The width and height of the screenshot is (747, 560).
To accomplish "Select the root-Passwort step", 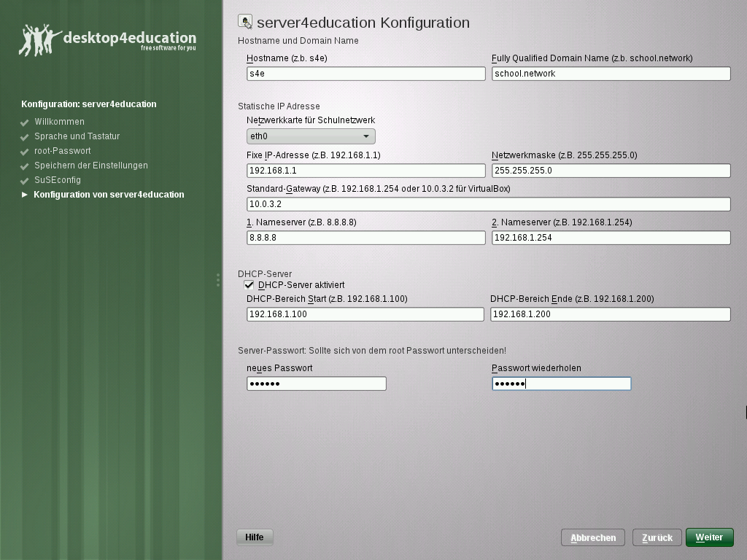I will (63, 150).
